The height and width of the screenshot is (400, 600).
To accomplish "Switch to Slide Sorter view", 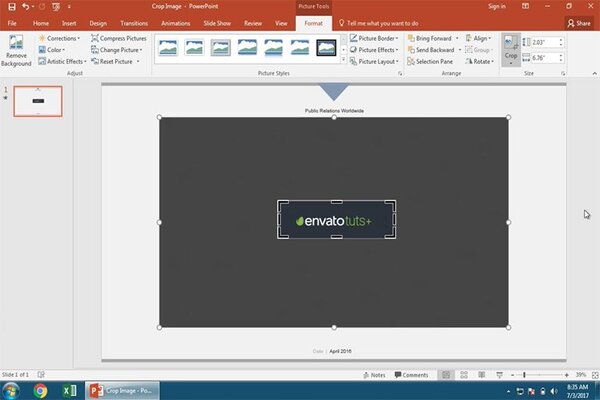I will pyautogui.click(x=464, y=375).
